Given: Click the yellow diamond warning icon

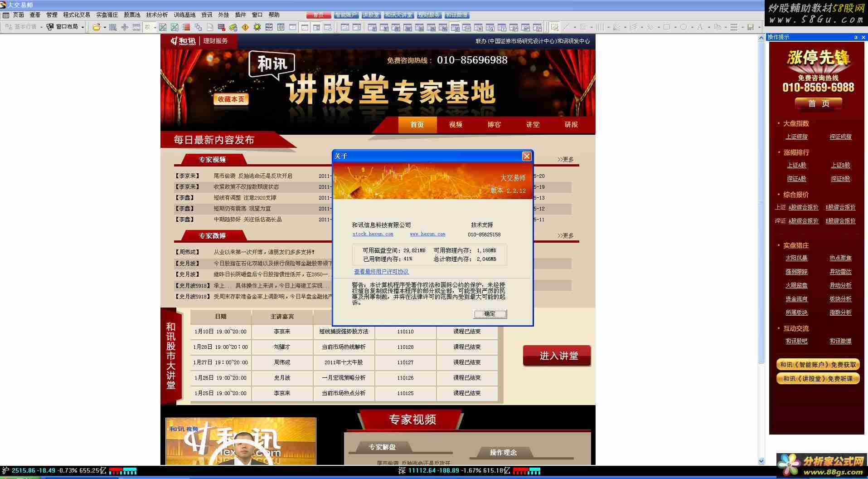Looking at the screenshot, I should (245, 27).
